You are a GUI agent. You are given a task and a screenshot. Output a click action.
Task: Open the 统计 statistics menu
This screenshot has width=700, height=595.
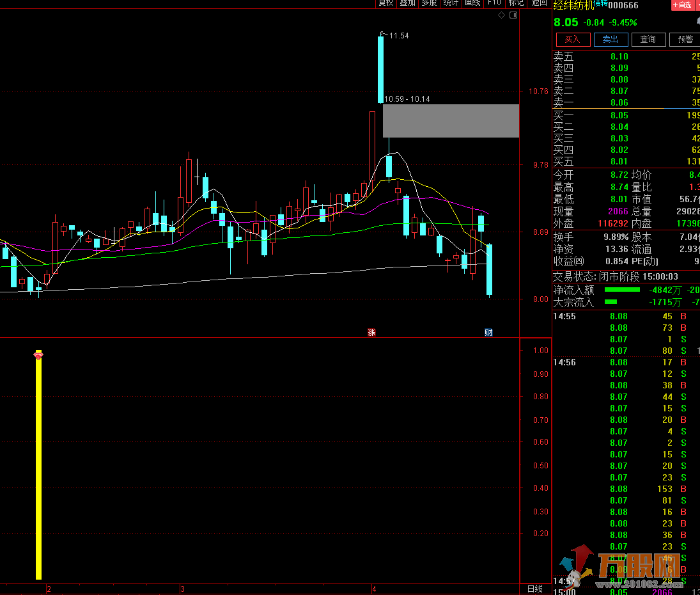click(451, 3)
